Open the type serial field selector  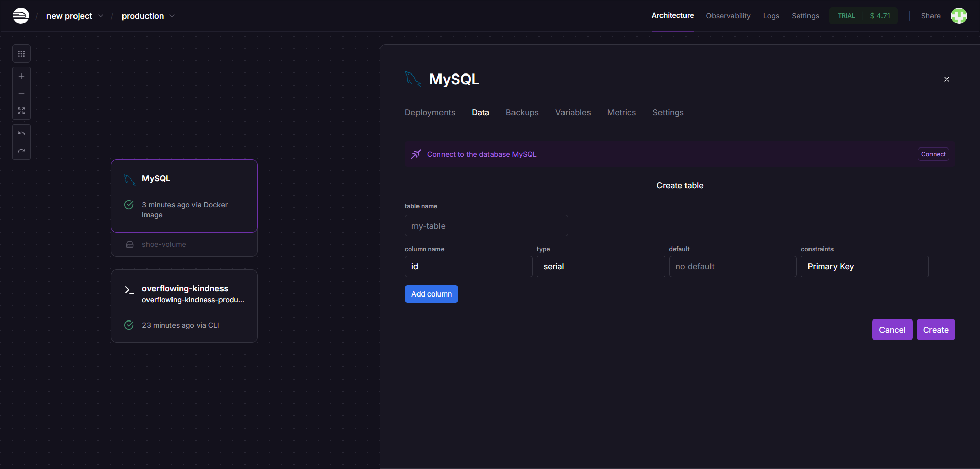point(601,266)
